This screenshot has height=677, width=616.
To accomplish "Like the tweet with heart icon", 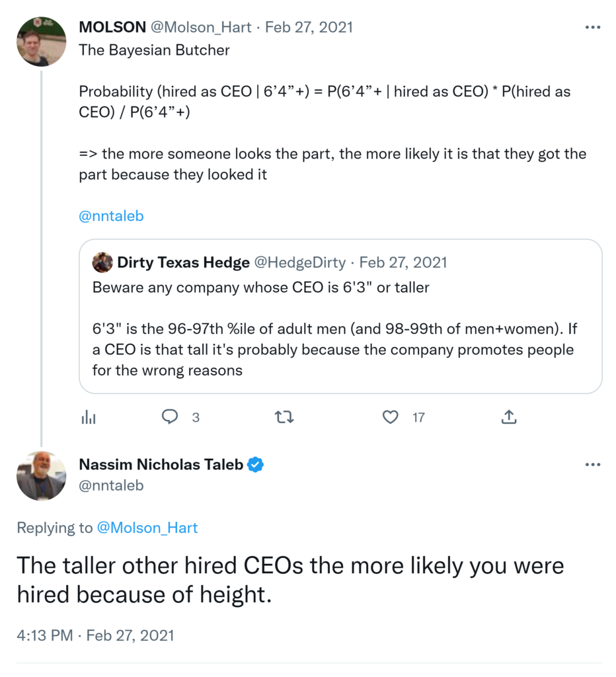I will 391,417.
